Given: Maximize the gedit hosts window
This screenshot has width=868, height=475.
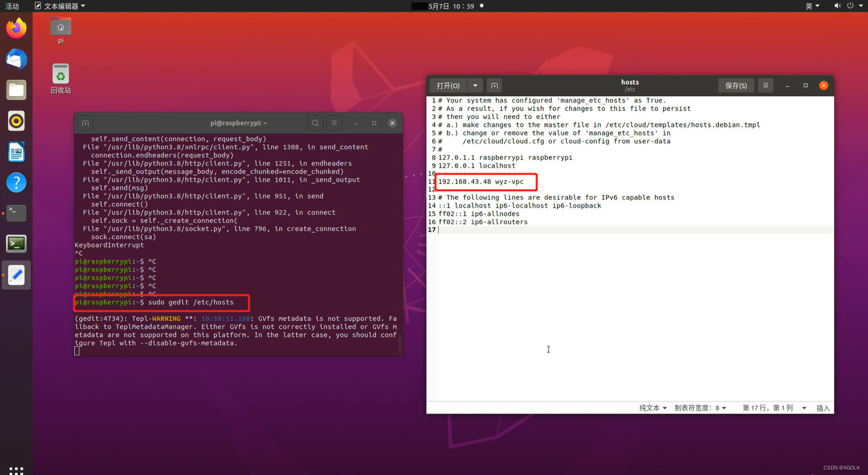Looking at the screenshot, I should [805, 85].
